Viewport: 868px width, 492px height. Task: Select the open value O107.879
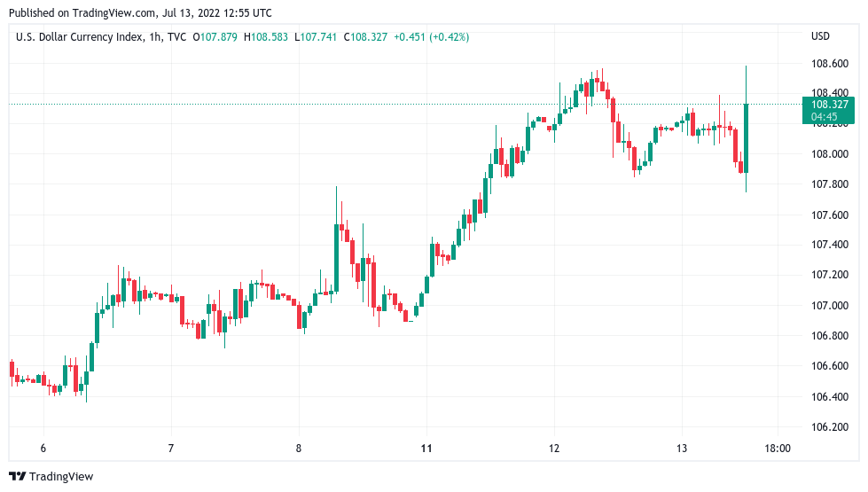pyautogui.click(x=215, y=37)
